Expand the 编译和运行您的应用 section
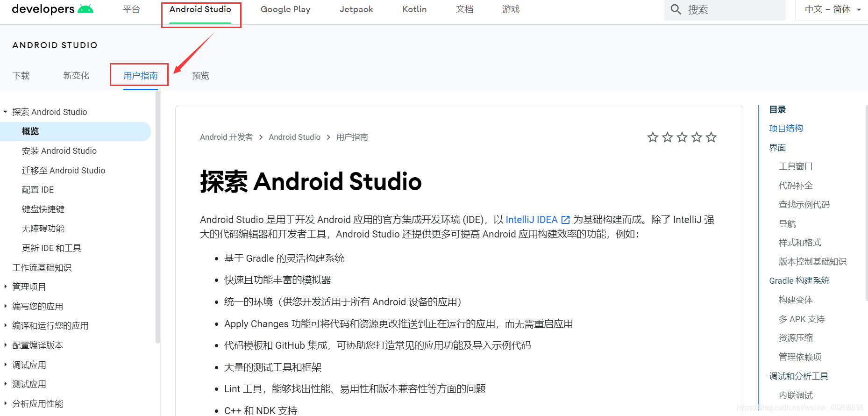The width and height of the screenshot is (868, 416). (6, 325)
